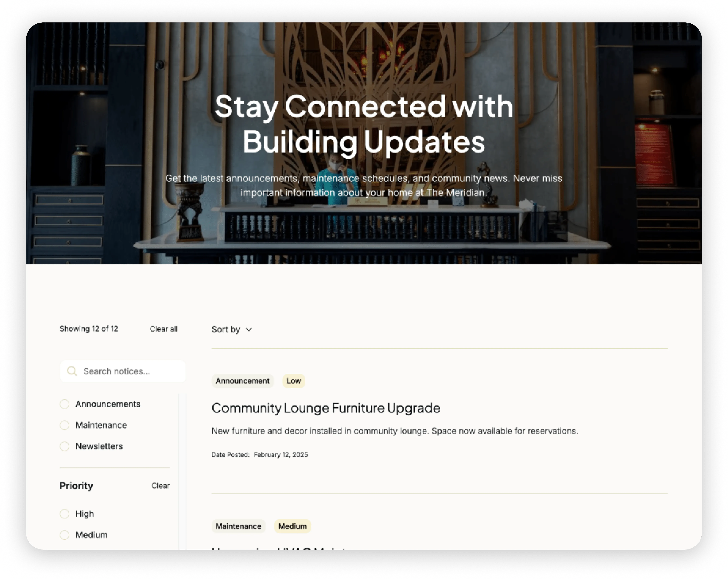
Task: Click the search magnifier icon
Action: (72, 371)
